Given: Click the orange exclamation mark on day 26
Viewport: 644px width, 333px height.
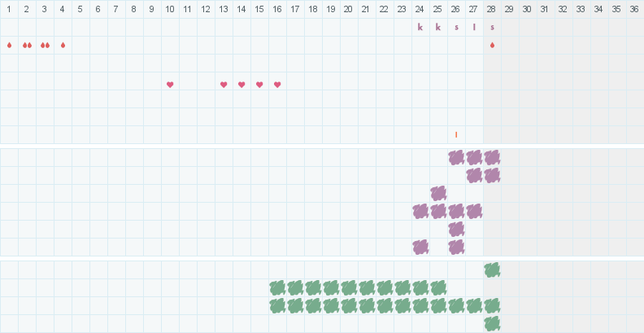Looking at the screenshot, I should coord(456,134).
